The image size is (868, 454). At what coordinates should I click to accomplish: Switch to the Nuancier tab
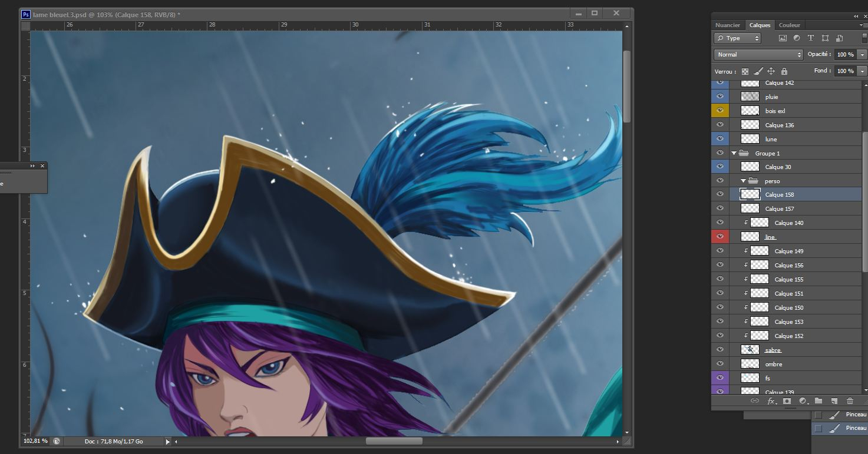[x=728, y=25]
